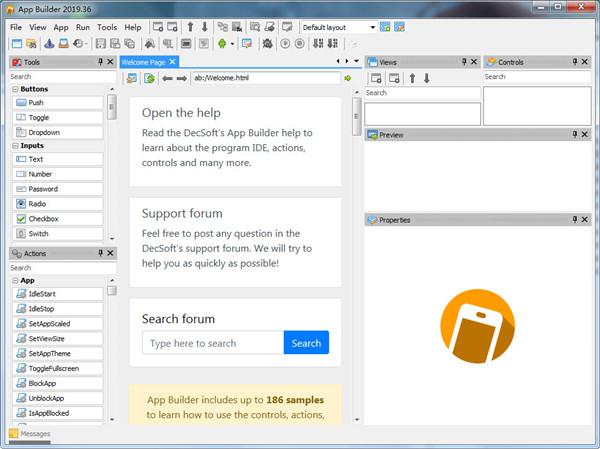Select the Checkbox control in Tools

[58, 219]
